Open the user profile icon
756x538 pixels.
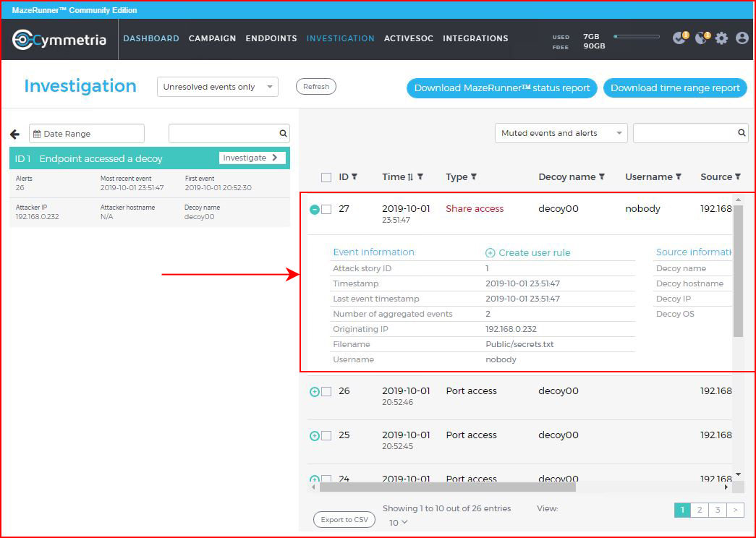point(742,38)
